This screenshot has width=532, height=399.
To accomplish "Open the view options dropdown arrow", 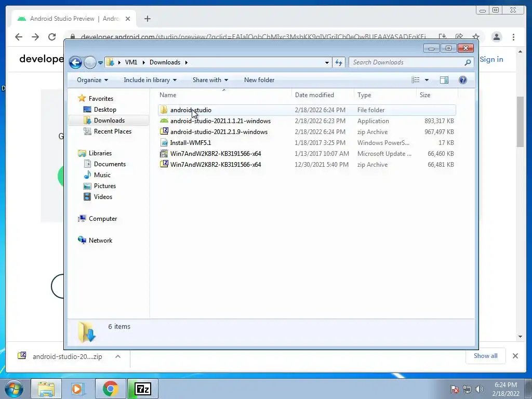I will tap(427, 80).
